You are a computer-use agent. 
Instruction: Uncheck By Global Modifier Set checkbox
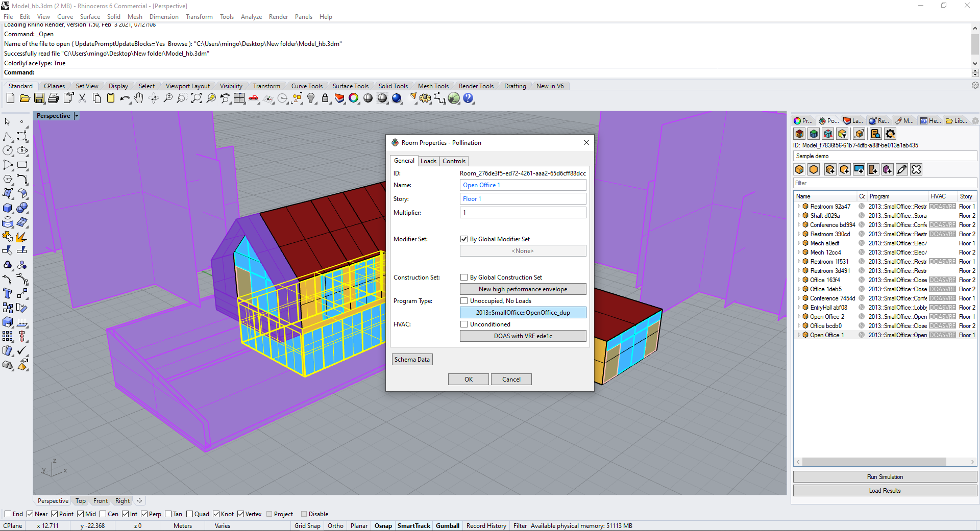click(464, 239)
